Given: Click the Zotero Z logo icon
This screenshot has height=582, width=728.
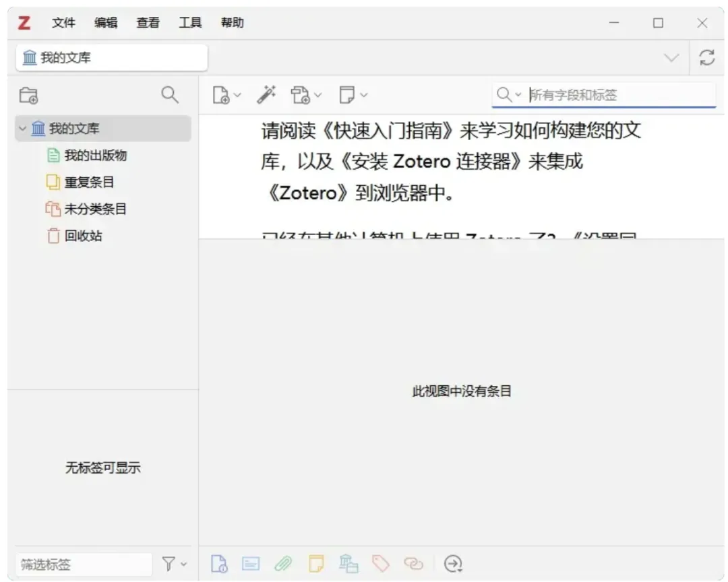Looking at the screenshot, I should click(24, 23).
